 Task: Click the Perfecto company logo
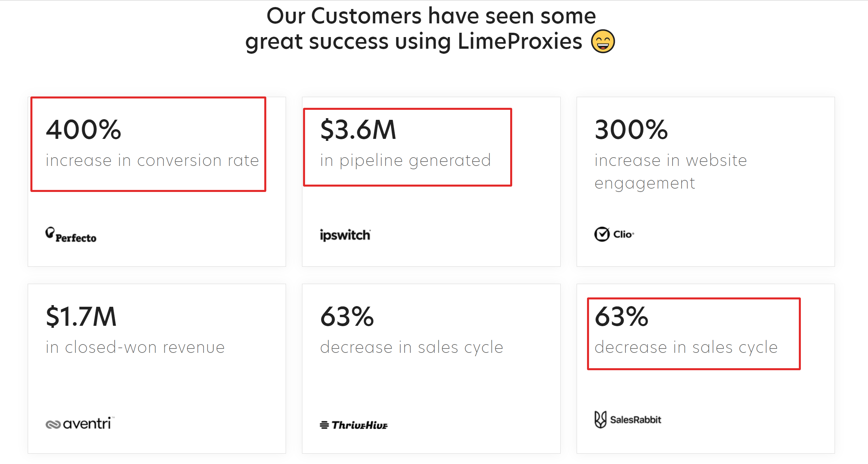(71, 235)
